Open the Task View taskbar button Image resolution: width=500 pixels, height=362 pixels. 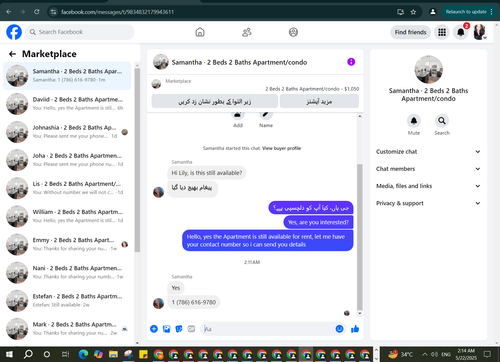click(66, 354)
